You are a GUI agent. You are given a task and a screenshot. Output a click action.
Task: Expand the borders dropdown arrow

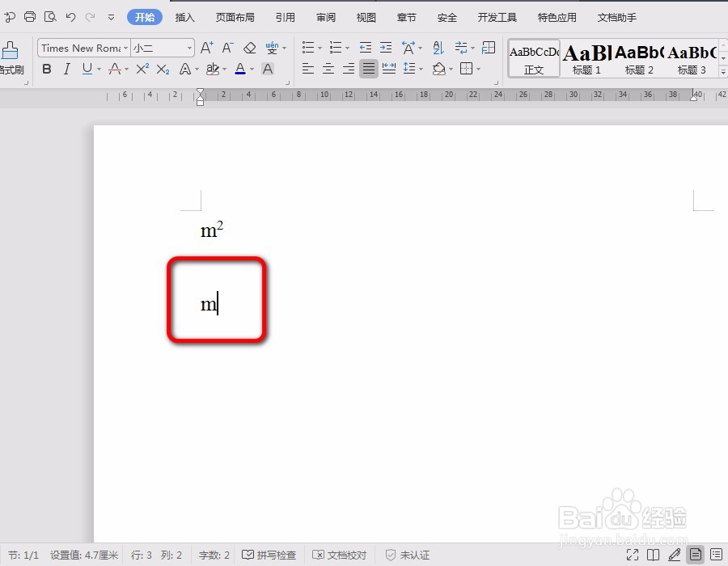pos(478,70)
